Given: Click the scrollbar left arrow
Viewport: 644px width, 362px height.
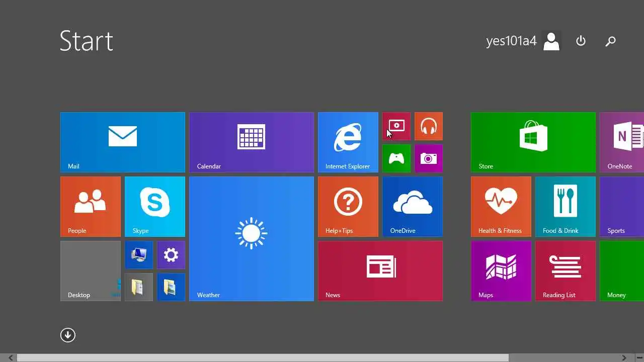Looking at the screenshot, I should pyautogui.click(x=10, y=358).
